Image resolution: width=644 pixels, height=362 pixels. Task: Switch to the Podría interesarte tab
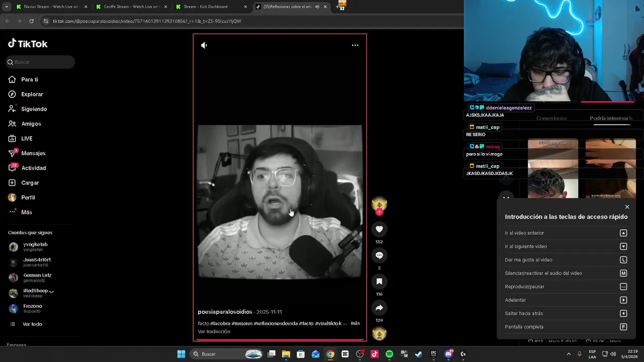(x=611, y=119)
